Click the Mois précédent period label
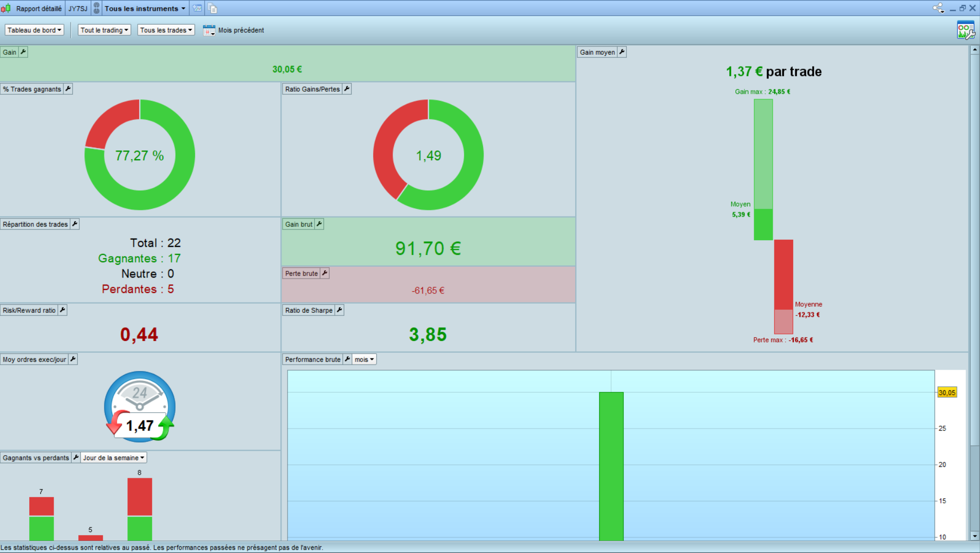Image resolution: width=980 pixels, height=553 pixels. pos(241,30)
